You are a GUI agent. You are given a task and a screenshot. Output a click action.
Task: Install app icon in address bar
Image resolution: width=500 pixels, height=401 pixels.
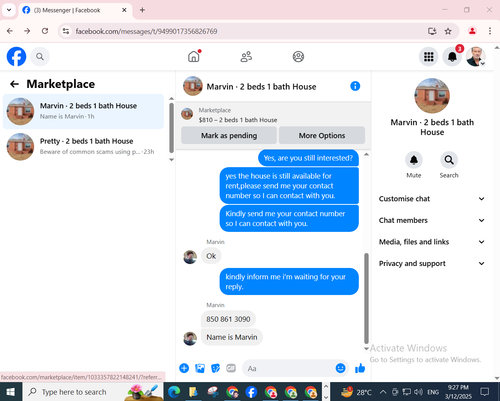(432, 31)
